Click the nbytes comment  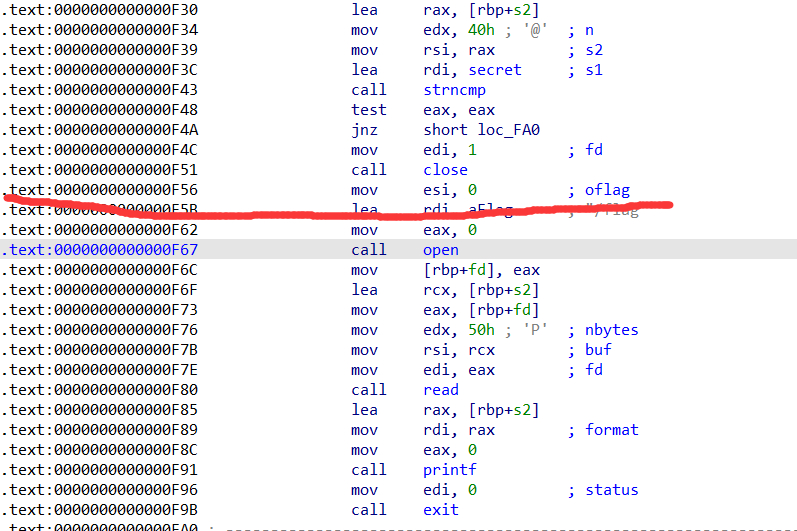(611, 330)
